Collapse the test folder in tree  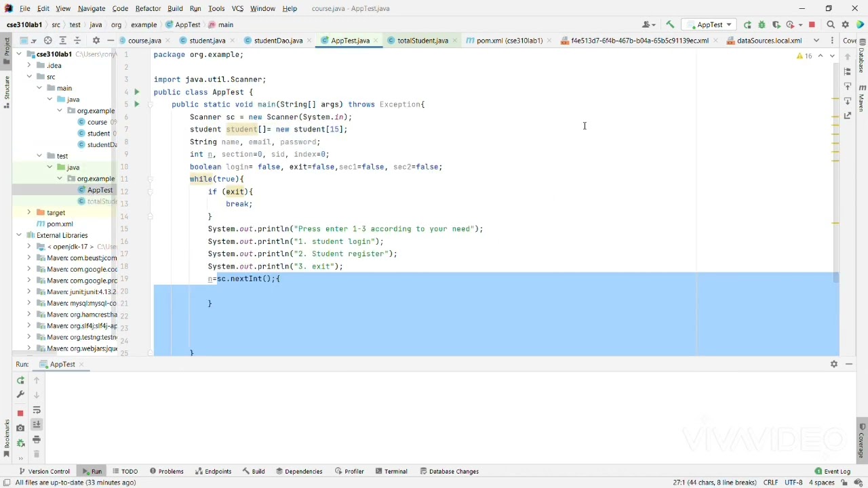39,156
